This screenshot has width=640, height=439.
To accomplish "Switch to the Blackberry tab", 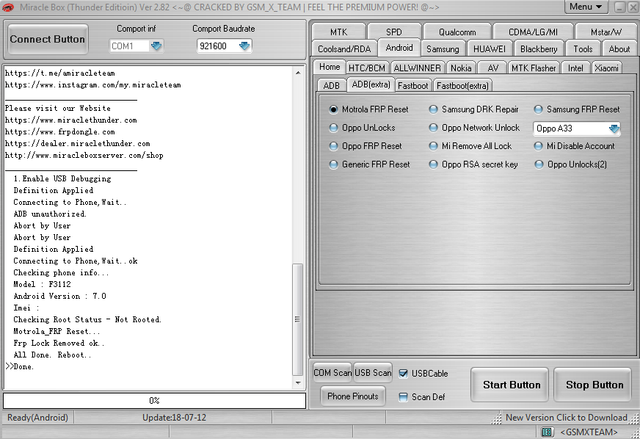I will [539, 49].
